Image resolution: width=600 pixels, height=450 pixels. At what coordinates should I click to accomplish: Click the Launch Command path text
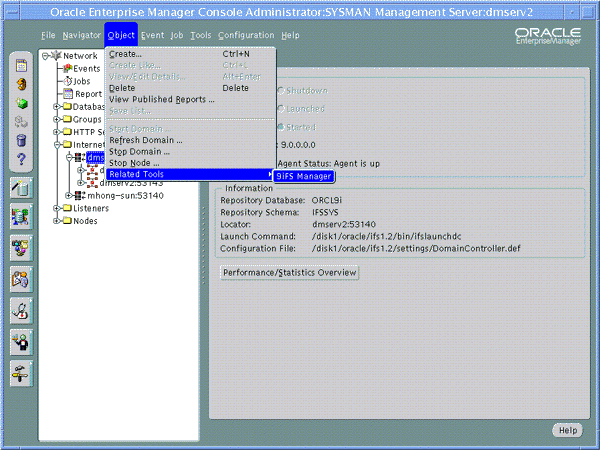click(386, 236)
